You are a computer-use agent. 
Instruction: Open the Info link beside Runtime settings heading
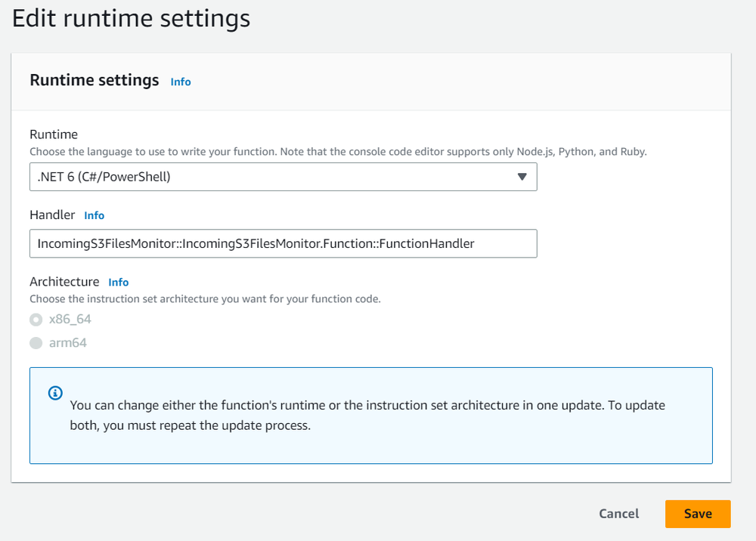click(180, 82)
